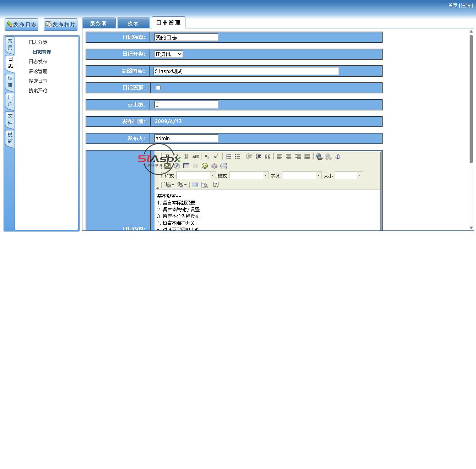Insert a page break
The height and width of the screenshot is (469, 476).
click(x=223, y=166)
